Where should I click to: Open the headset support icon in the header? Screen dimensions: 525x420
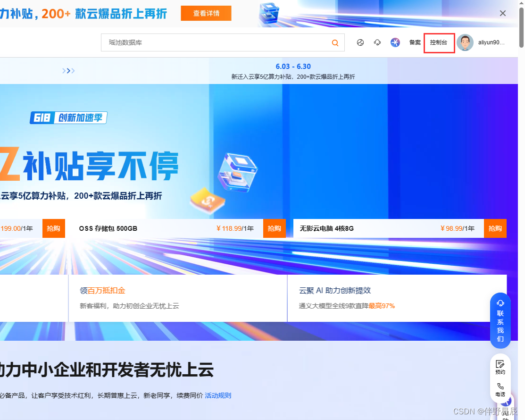(377, 42)
